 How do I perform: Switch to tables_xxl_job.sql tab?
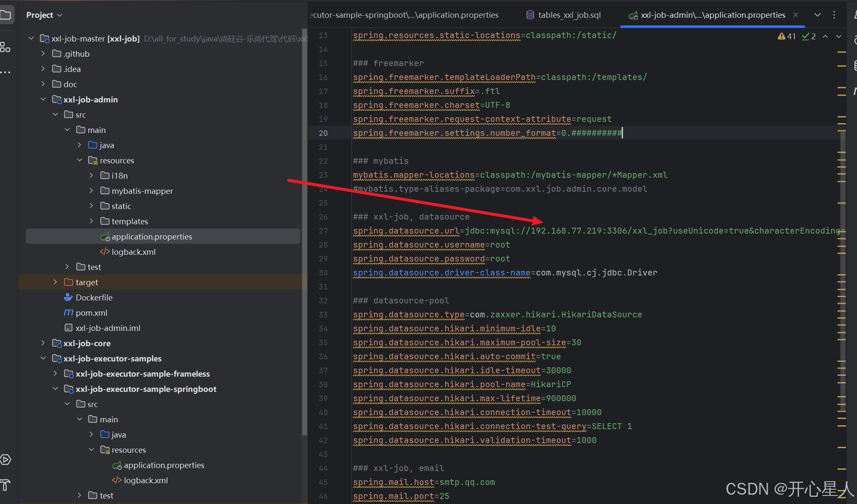point(564,15)
